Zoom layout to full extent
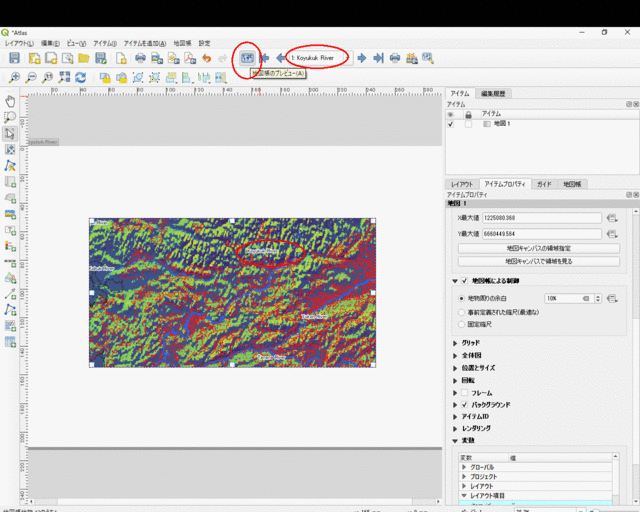Screen dimensions: 640x512 click(64, 77)
